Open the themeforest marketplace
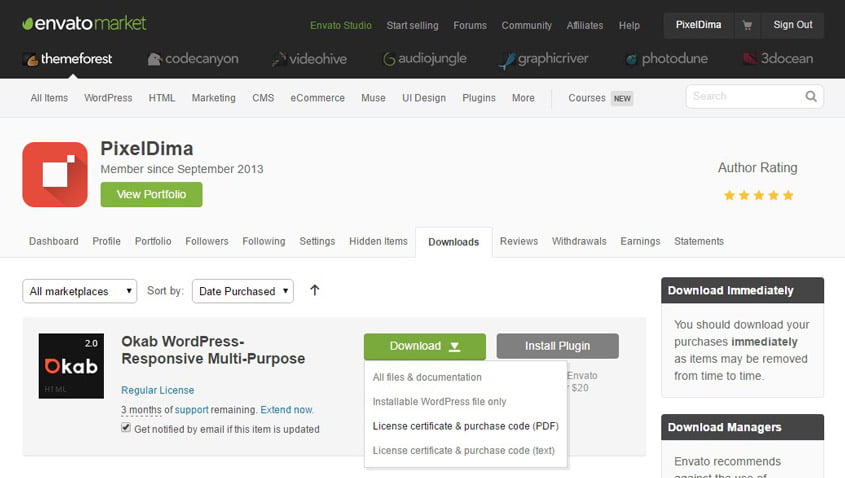The height and width of the screenshot is (478, 845). (x=68, y=59)
